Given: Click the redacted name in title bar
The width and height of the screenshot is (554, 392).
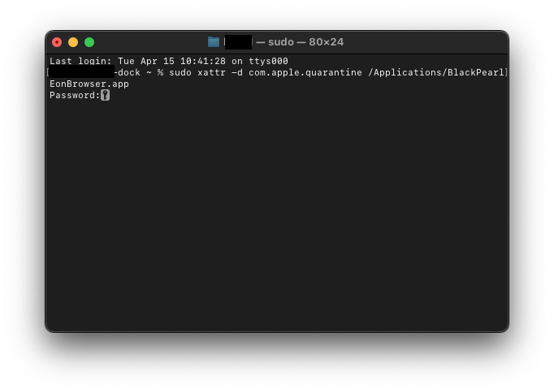Looking at the screenshot, I should pyautogui.click(x=238, y=42).
